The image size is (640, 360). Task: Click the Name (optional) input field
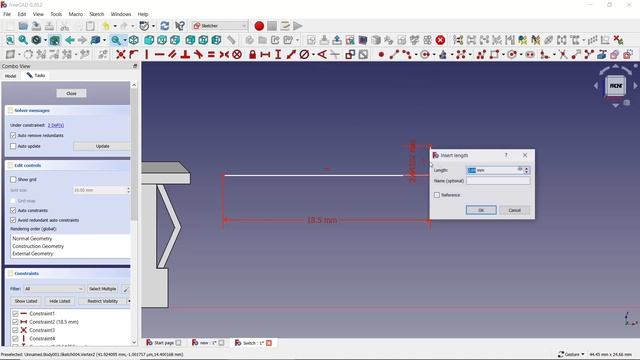click(x=498, y=181)
